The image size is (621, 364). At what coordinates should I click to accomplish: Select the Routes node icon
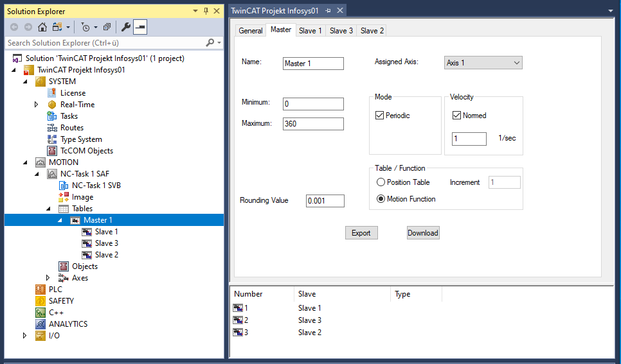[52, 127]
